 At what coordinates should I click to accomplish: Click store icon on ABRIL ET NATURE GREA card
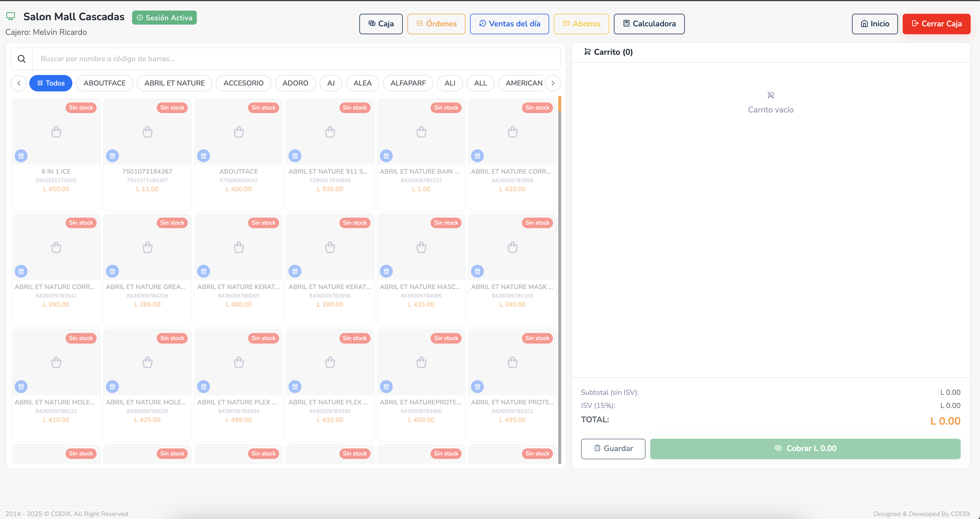click(x=112, y=271)
